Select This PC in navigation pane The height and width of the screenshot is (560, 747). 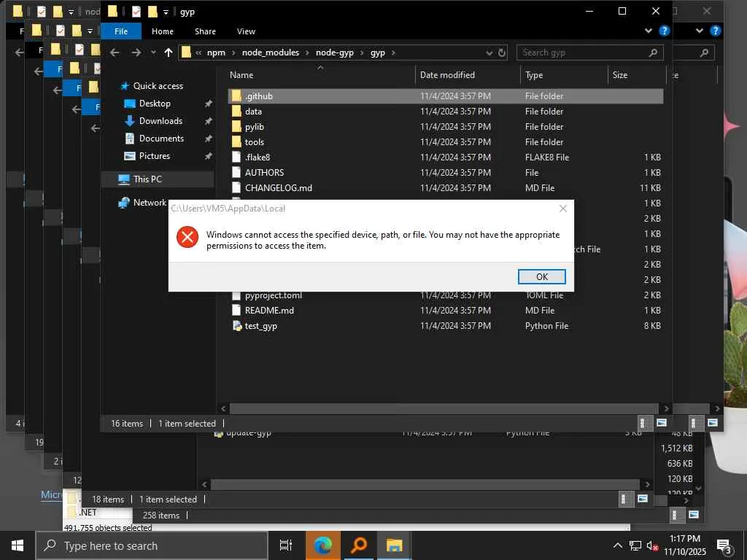pyautogui.click(x=147, y=179)
